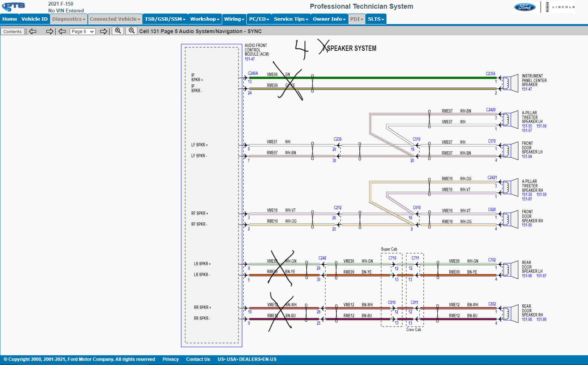The height and width of the screenshot is (365, 588).
Task: Click the 2021 F-150 vehicle label
Action: [x=61, y=4]
